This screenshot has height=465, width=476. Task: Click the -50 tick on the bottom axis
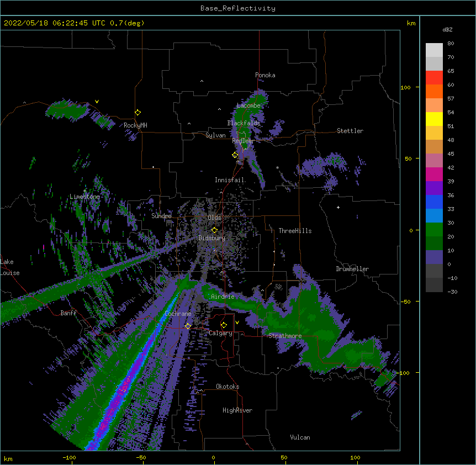[x=141, y=457]
